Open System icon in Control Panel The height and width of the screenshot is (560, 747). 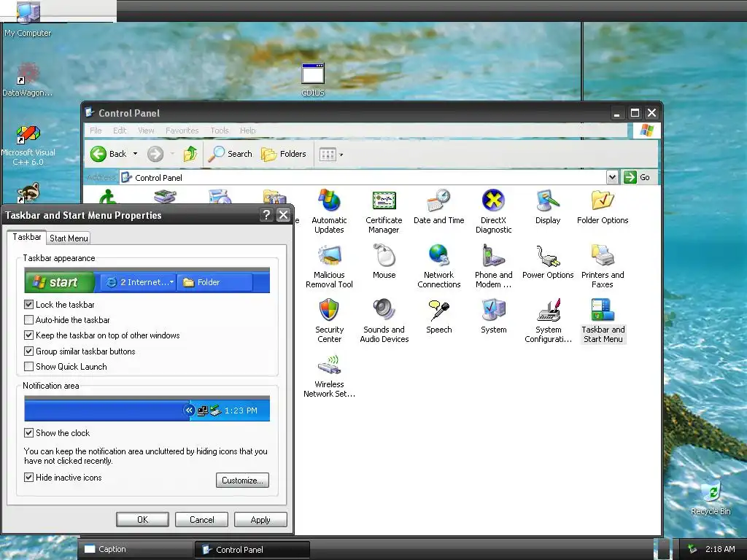coord(494,316)
